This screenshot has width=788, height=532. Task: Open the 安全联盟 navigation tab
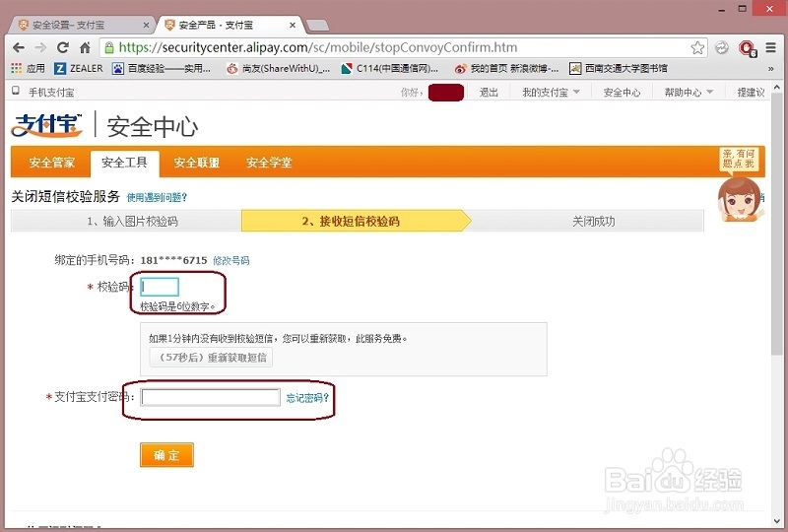click(196, 163)
